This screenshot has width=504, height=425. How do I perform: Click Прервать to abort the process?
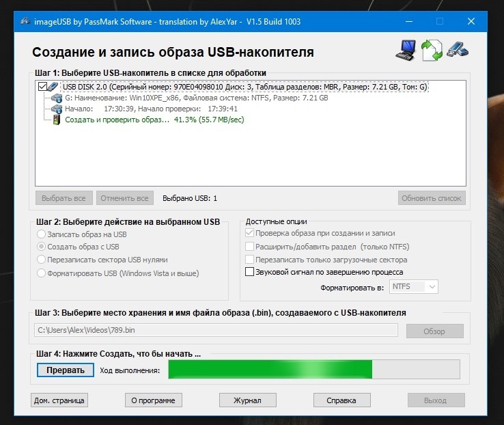click(66, 370)
